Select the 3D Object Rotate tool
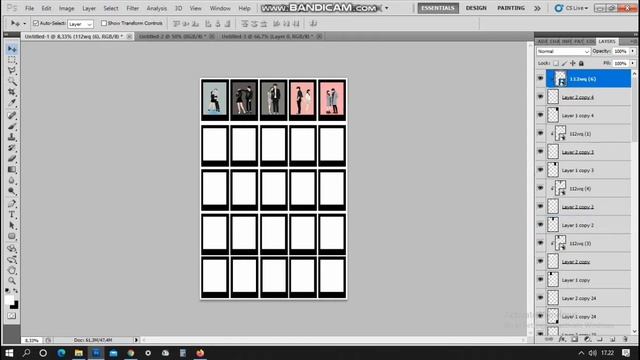The width and height of the screenshot is (640, 360). (x=12, y=248)
